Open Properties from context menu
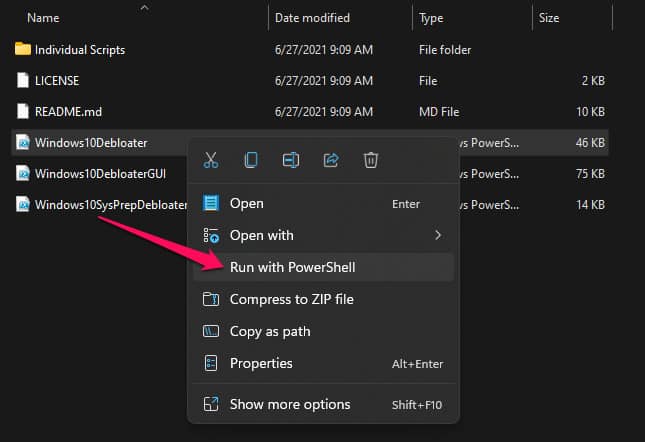This screenshot has height=442, width=645. [323, 363]
